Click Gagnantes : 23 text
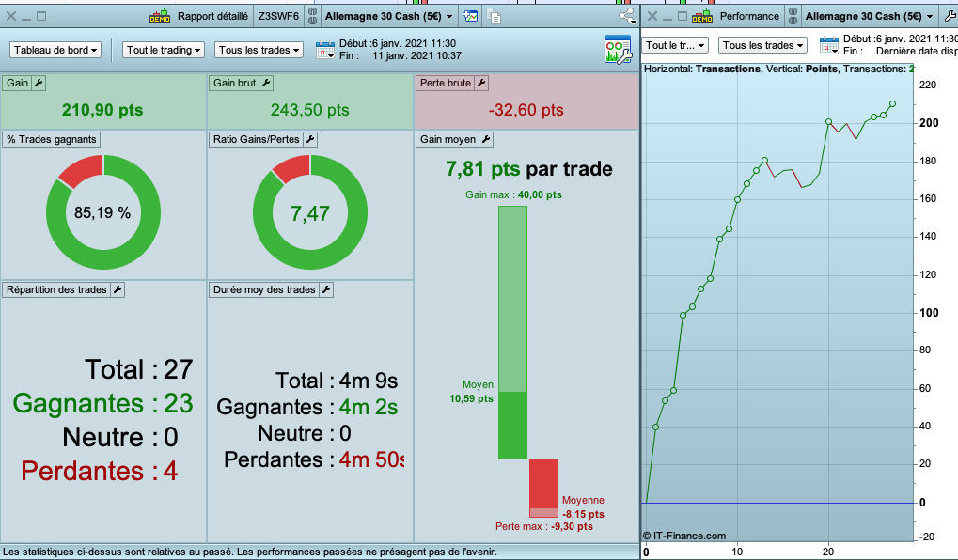 tap(102, 403)
